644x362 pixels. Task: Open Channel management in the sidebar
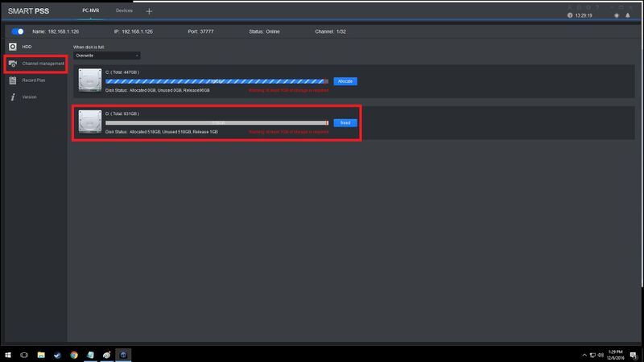tap(36, 64)
